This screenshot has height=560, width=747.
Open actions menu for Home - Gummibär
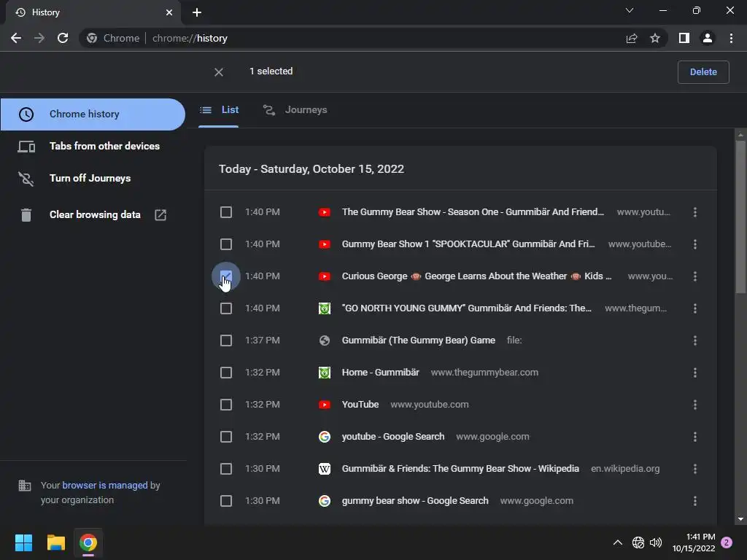pyautogui.click(x=695, y=373)
